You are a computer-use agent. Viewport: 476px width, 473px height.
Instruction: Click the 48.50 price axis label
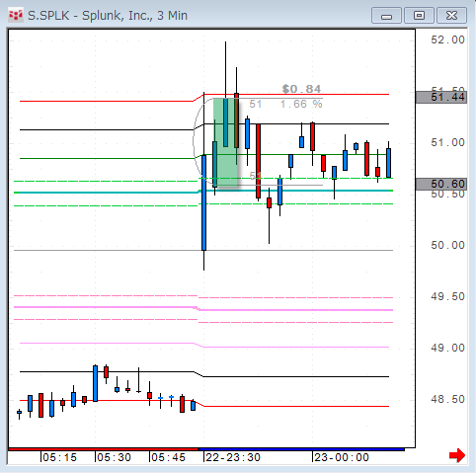[x=447, y=399]
